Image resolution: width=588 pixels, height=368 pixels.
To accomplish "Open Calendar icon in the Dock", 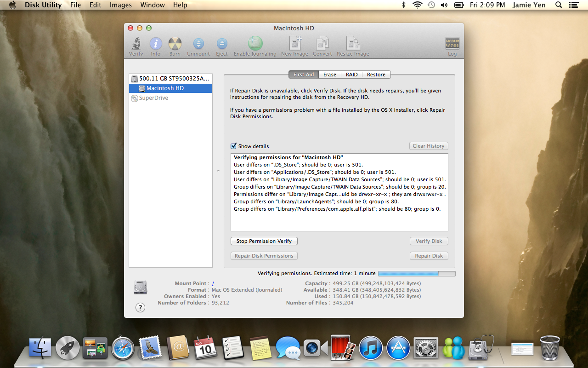I will (x=205, y=348).
